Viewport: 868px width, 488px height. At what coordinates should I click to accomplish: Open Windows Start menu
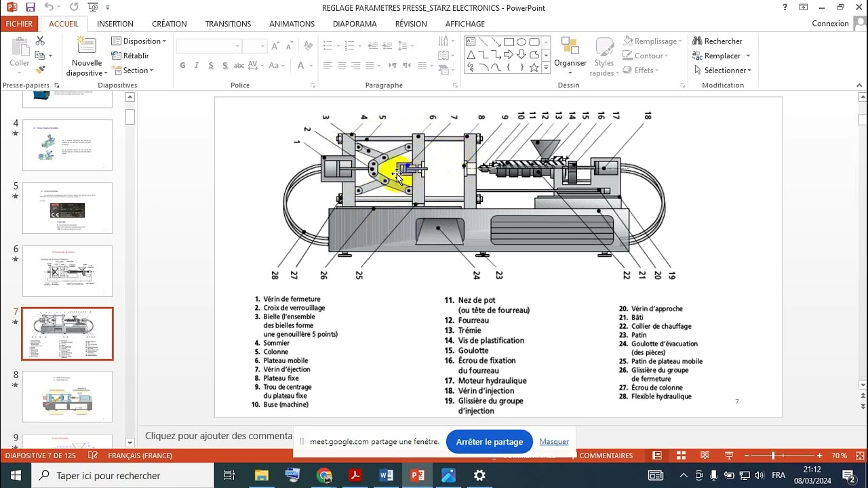point(16,476)
